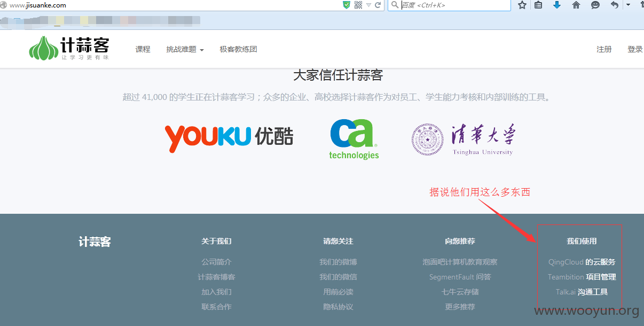Click 关于我们 footer heading
This screenshot has height=326, width=644.
tap(216, 241)
